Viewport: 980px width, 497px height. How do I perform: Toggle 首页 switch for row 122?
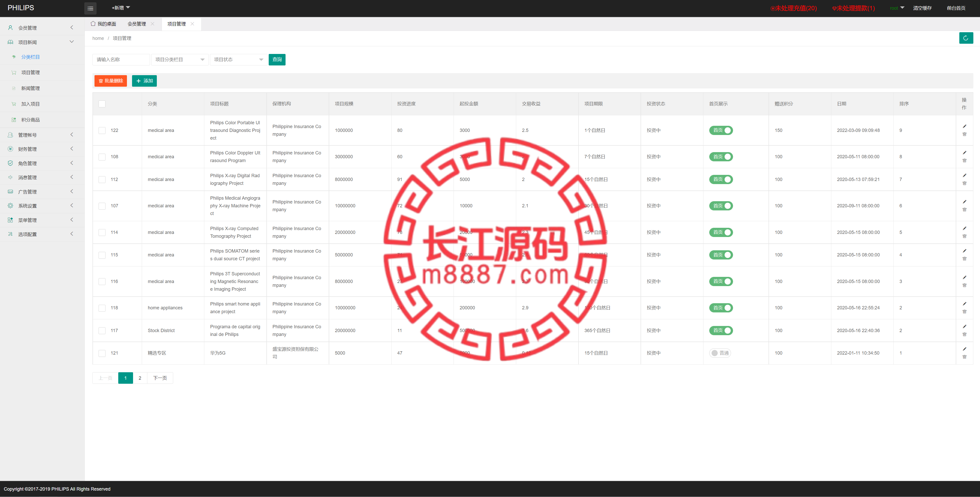tap(721, 130)
